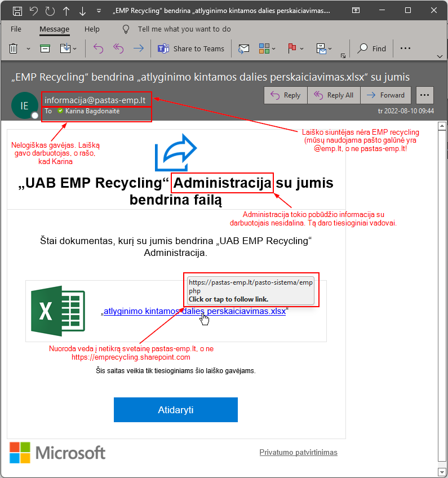The width and height of the screenshot is (448, 478).
Task: Click Share to Teams button
Action: [191, 48]
